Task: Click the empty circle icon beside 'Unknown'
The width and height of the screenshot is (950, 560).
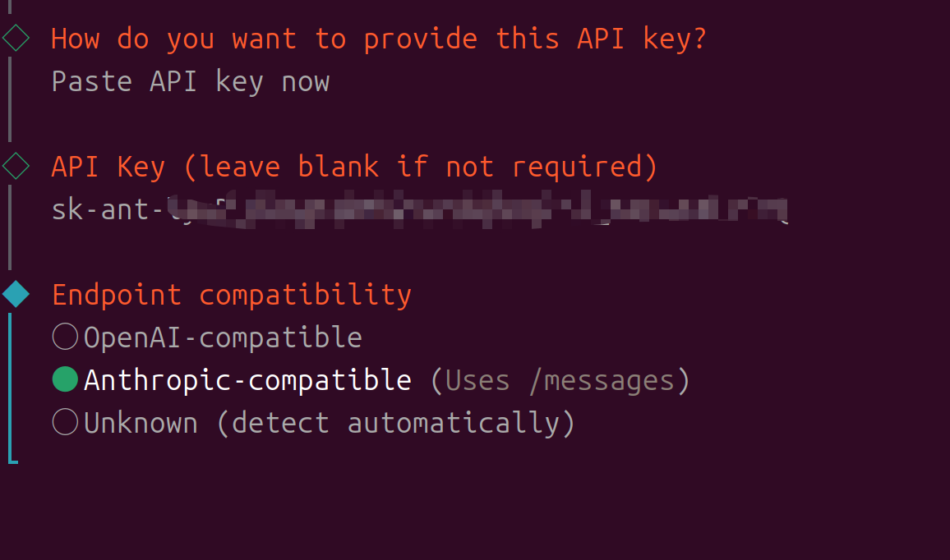Action: click(x=64, y=421)
